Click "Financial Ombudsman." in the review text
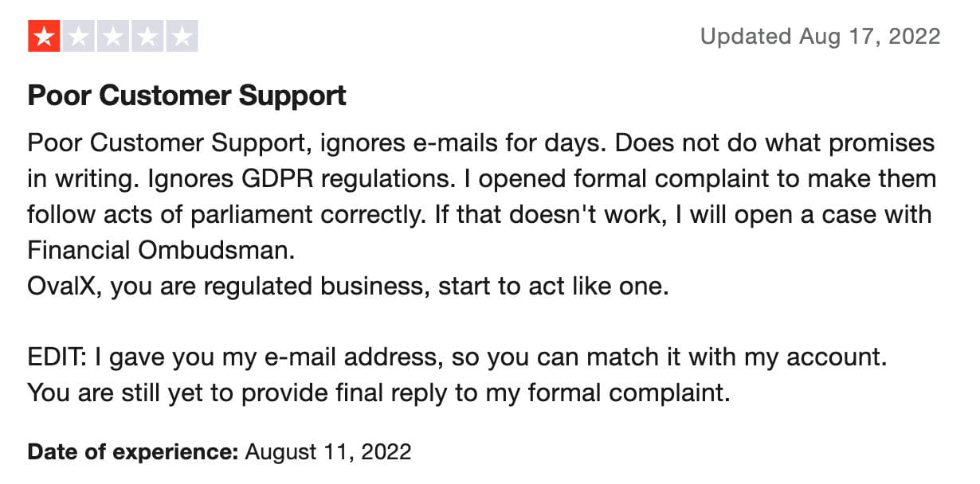 tap(161, 251)
